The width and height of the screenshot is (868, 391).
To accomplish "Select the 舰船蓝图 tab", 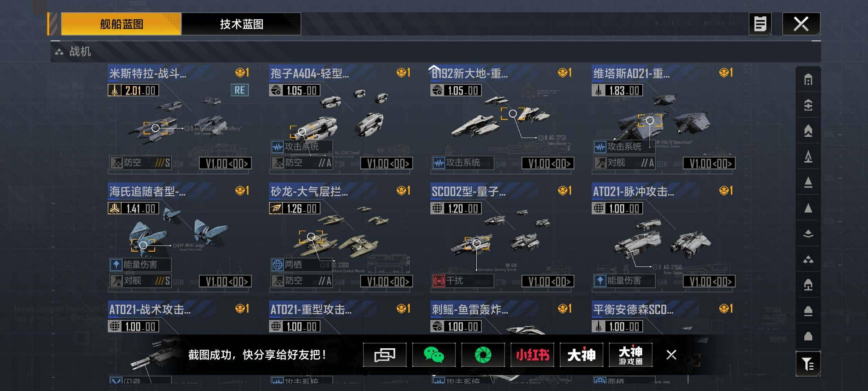I will (121, 24).
